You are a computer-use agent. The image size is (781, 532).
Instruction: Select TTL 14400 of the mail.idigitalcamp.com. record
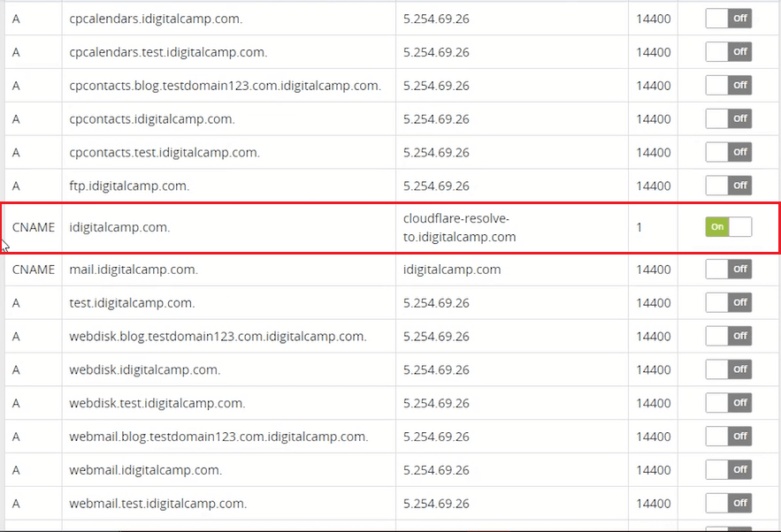click(x=654, y=270)
